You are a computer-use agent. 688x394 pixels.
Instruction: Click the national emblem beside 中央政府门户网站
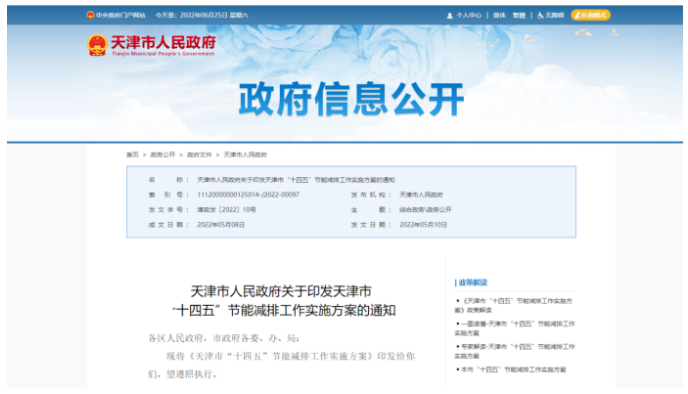click(90, 15)
